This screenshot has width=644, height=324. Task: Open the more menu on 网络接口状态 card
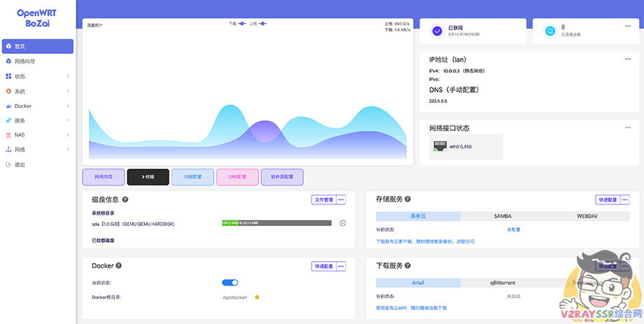[628, 128]
